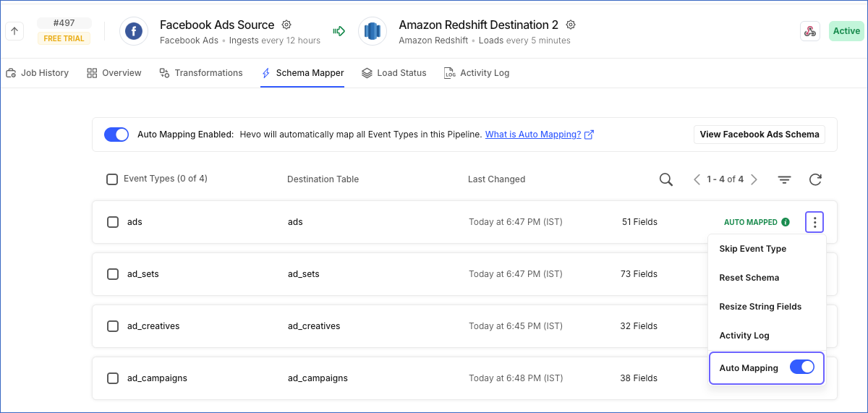Switch to the Transformations tab
The width and height of the screenshot is (868, 413).
[x=201, y=73]
